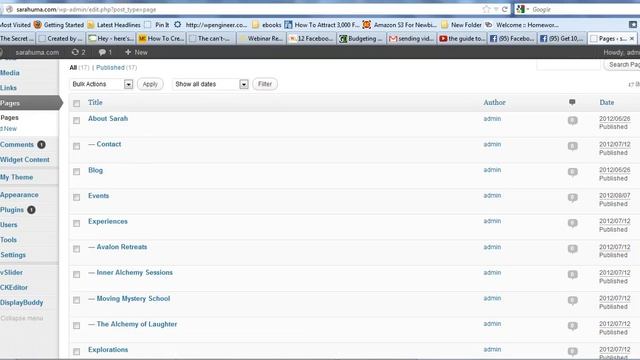Viewport: 640px width, 360px height.
Task: Check the box for the Blog page
Action: (76, 172)
